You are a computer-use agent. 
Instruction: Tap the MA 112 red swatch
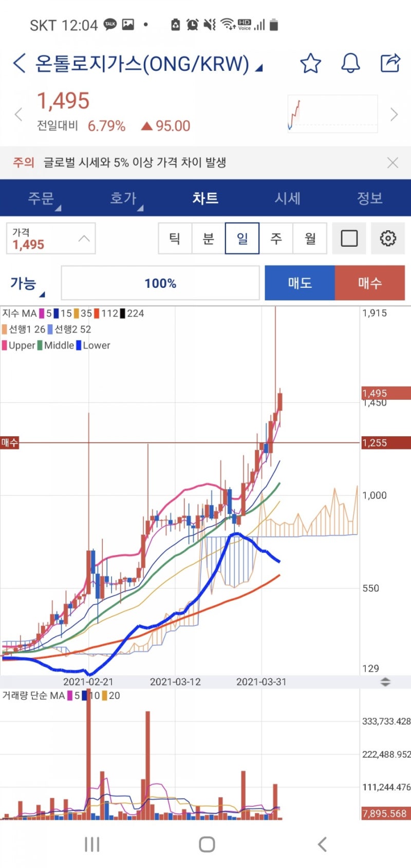(97, 313)
